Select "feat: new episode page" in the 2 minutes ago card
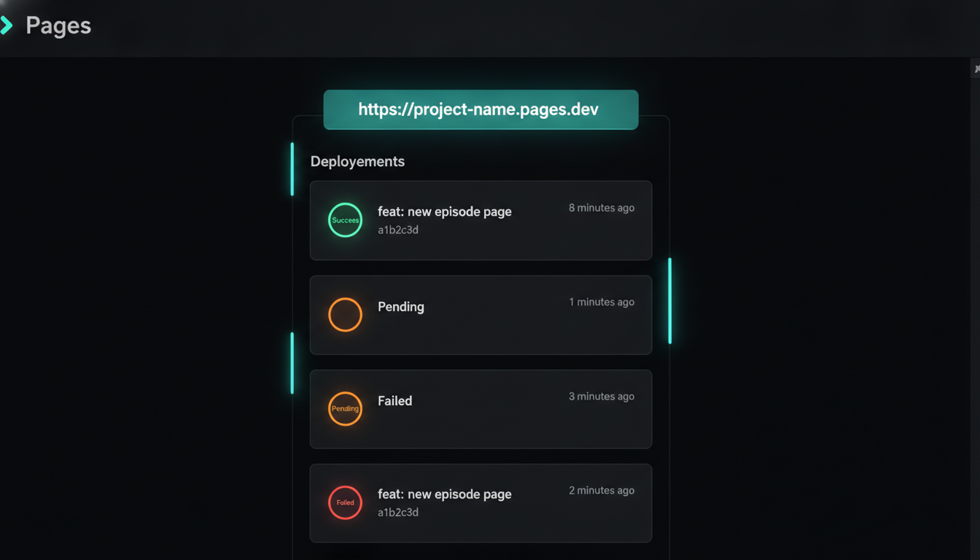980x560 pixels. [x=445, y=494]
